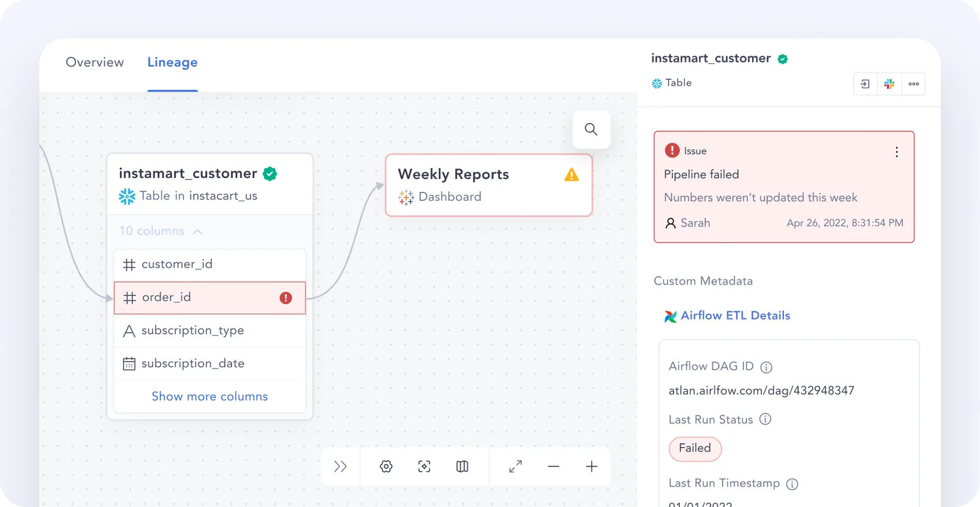Collapse the 10 columns list
Viewport: 980px width, 507px height.
(161, 231)
